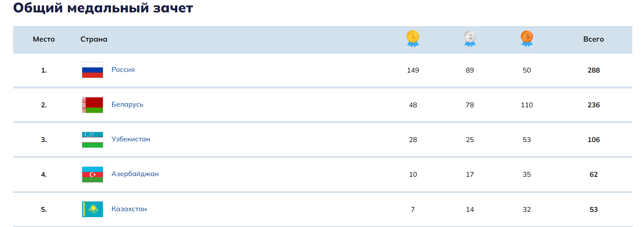
Task: Open the Казахстан country link
Action: tap(129, 209)
